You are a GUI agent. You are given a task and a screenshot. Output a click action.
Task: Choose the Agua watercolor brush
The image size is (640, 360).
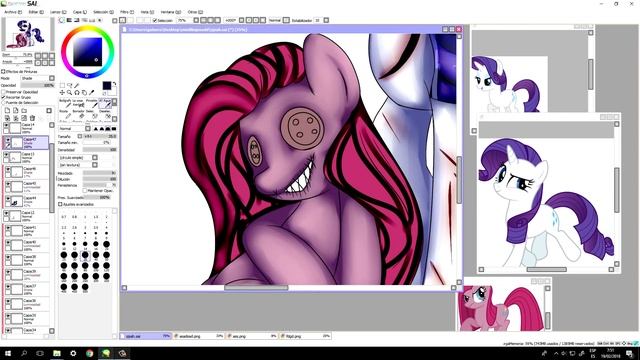[105, 103]
